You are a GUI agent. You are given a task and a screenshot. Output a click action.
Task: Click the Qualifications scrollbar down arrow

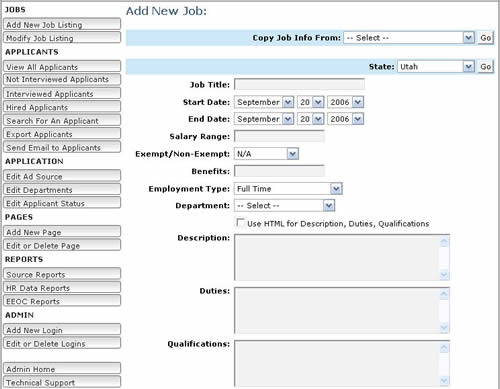click(x=444, y=380)
